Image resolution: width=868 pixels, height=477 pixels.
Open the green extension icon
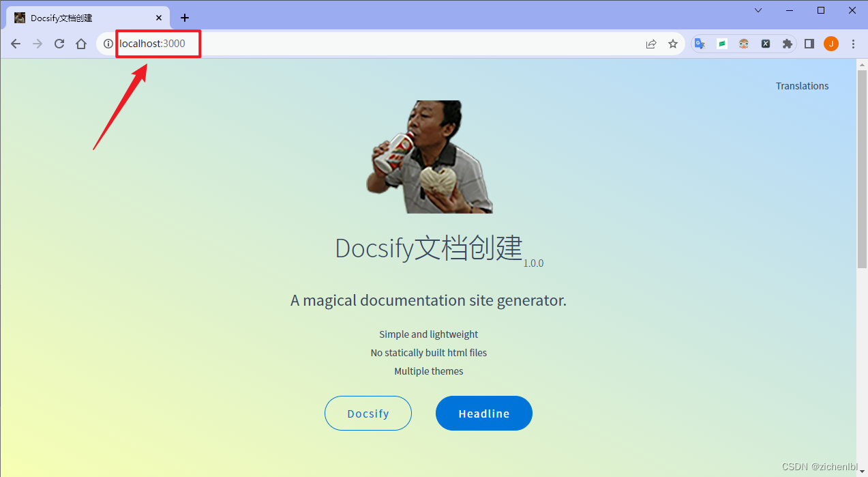coord(721,44)
